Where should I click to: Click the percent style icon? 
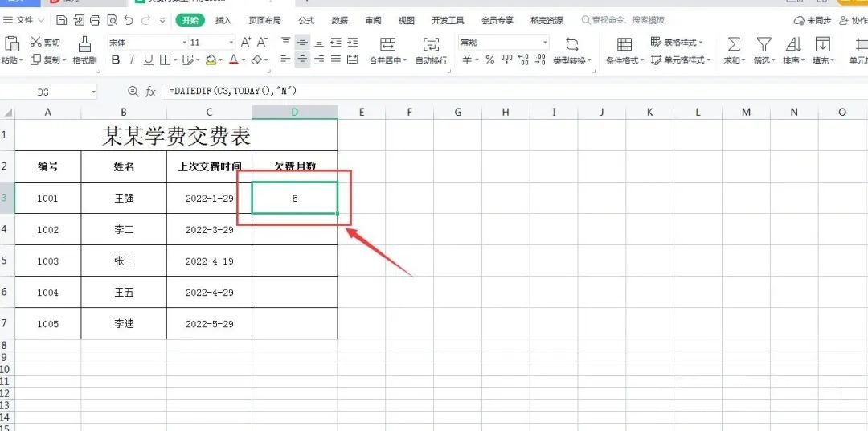(489, 60)
